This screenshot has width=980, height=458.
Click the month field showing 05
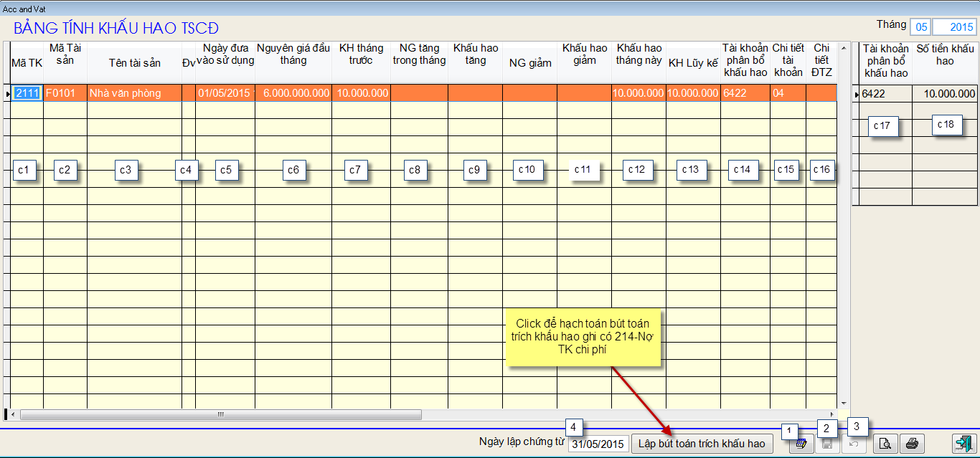(x=920, y=27)
